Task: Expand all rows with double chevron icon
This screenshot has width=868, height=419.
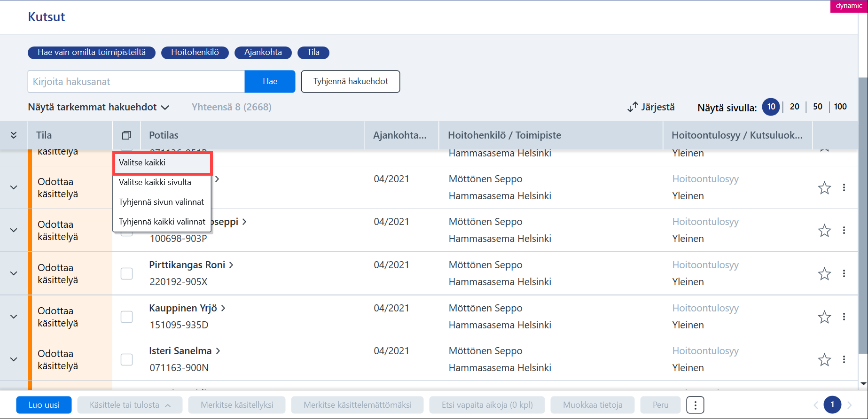Action: pos(14,135)
